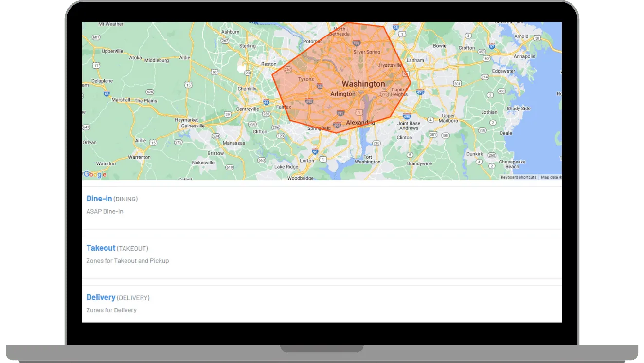
Task: Click the Google logo on the map
Action: [x=94, y=174]
